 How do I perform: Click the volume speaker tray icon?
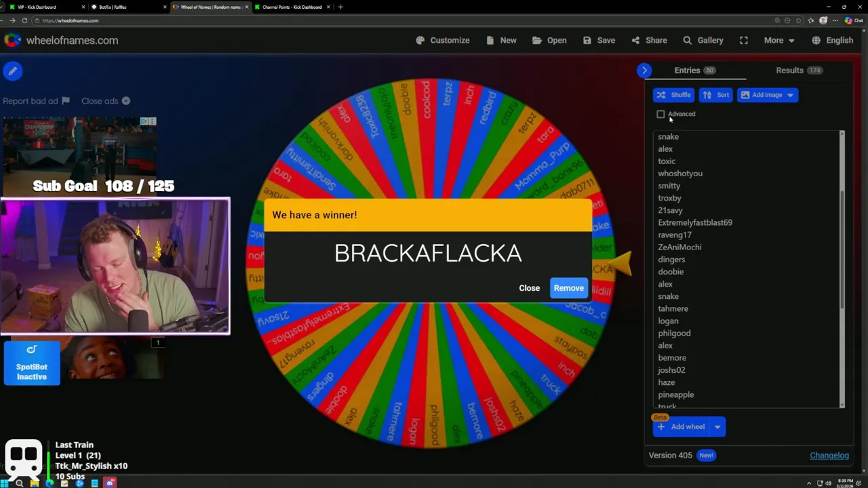[x=829, y=483]
